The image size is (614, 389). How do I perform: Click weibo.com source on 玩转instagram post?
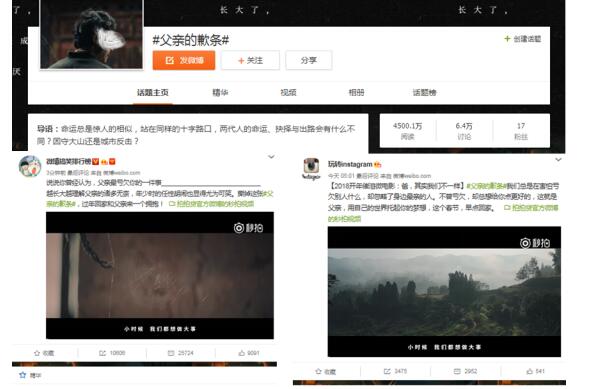(x=412, y=176)
